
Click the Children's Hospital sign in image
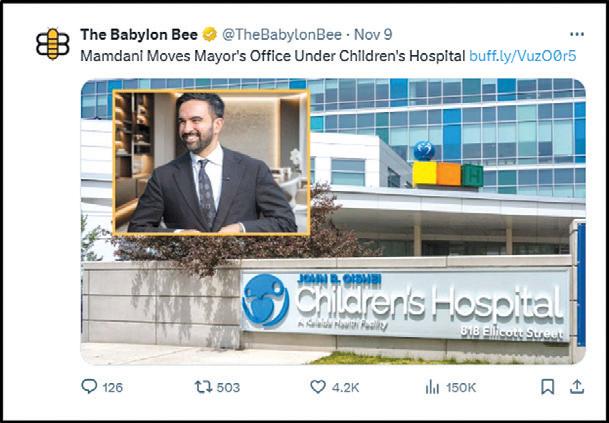click(405, 306)
